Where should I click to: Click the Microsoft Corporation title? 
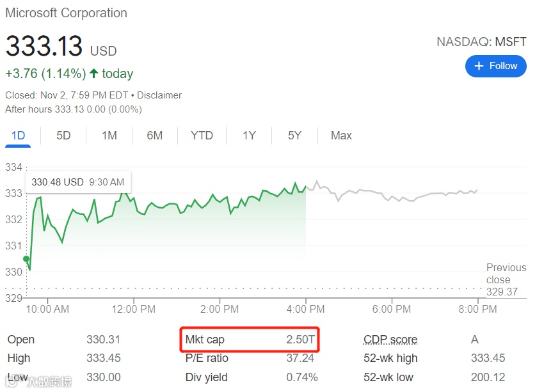point(67,13)
